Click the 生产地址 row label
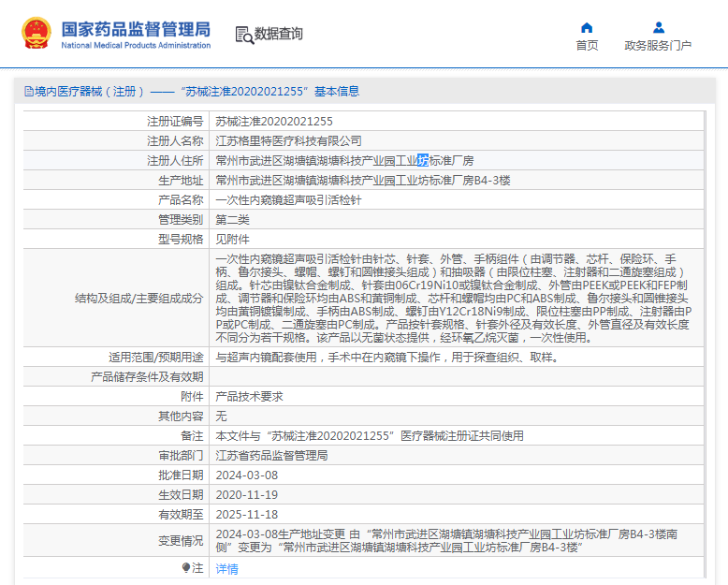 (x=181, y=181)
